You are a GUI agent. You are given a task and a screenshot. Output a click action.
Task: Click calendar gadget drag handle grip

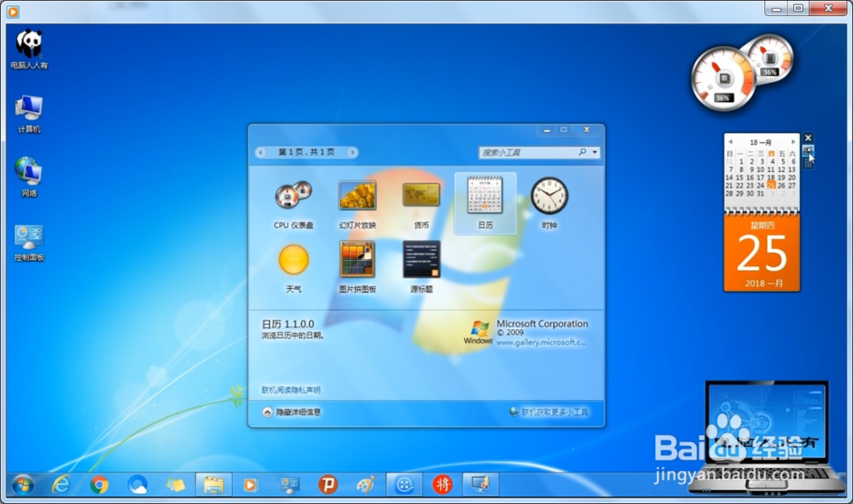808,163
